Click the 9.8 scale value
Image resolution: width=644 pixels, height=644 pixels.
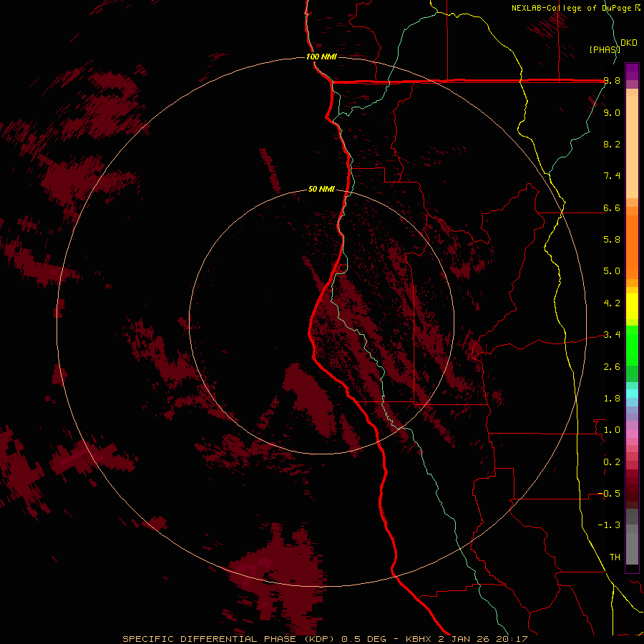(612, 81)
